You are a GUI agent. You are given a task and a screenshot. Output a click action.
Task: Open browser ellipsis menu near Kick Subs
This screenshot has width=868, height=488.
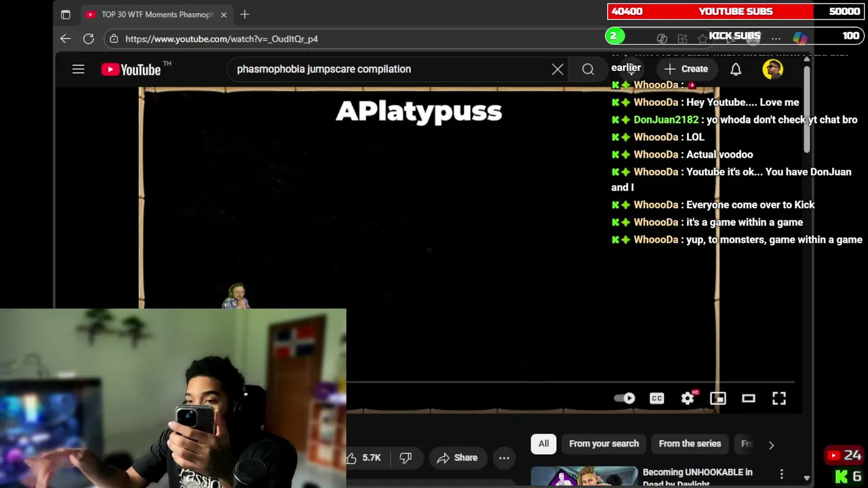(776, 39)
